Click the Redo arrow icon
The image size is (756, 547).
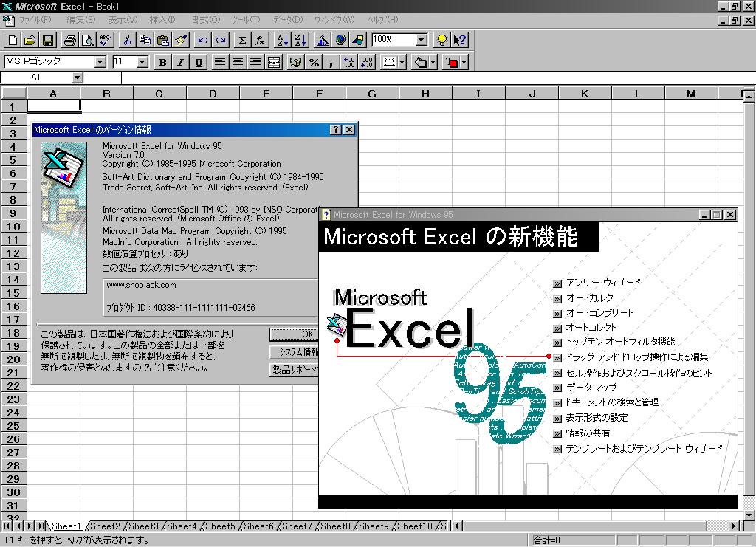[x=220, y=40]
